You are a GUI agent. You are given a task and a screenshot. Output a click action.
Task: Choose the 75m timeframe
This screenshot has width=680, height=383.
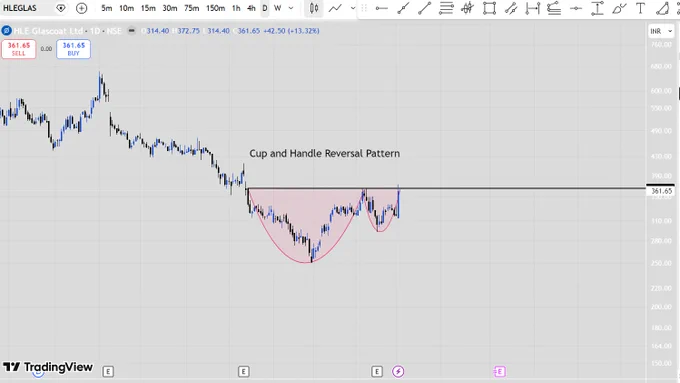(x=191, y=8)
